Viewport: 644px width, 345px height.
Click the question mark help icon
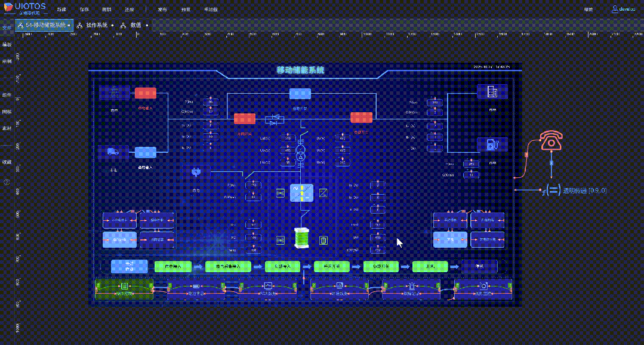click(7, 183)
